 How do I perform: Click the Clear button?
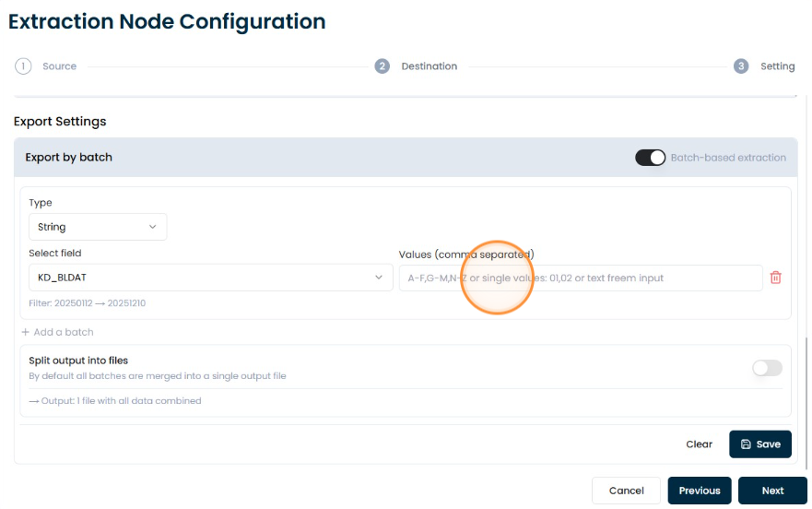(700, 444)
